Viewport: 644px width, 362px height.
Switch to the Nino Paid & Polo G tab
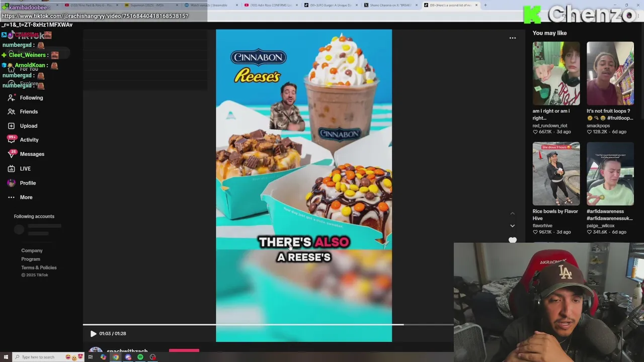[91, 5]
